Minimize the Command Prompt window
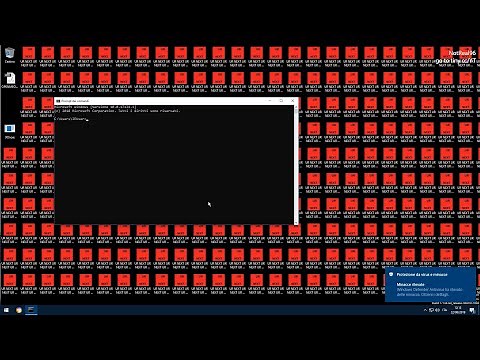 point(270,100)
